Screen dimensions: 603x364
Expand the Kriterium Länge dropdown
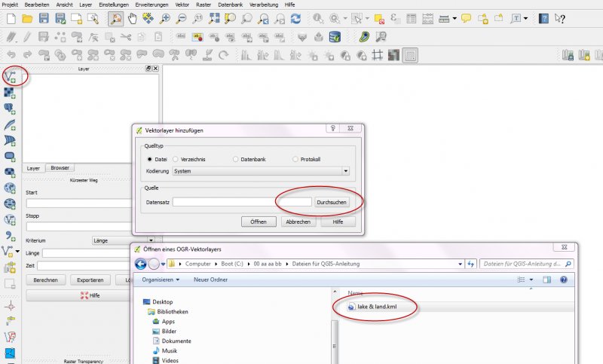coord(151,240)
